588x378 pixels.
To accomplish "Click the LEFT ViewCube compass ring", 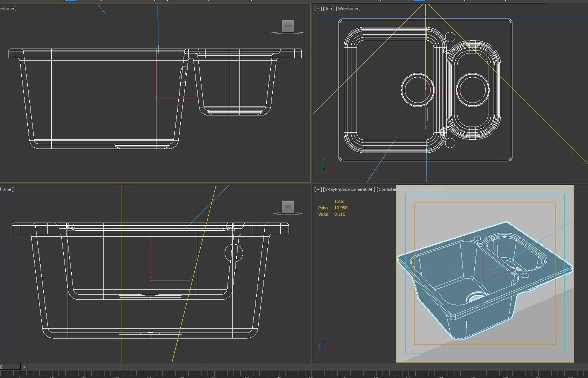I will 288,213.
